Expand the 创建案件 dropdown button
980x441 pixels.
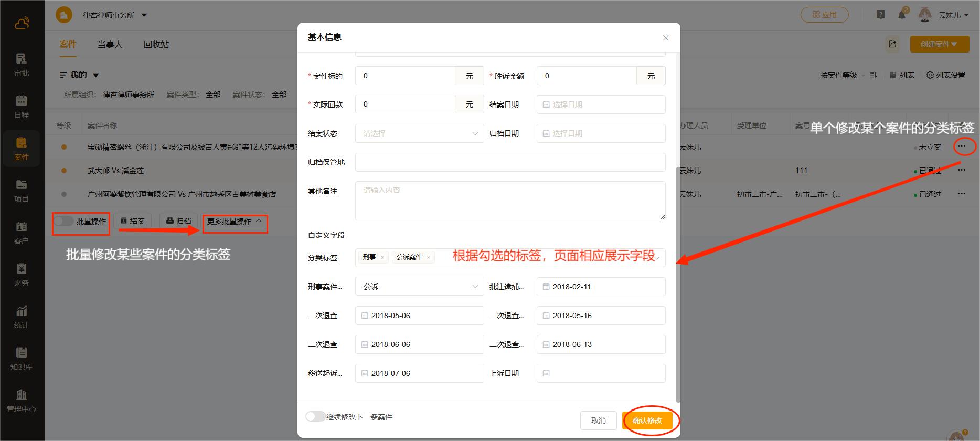tap(939, 44)
